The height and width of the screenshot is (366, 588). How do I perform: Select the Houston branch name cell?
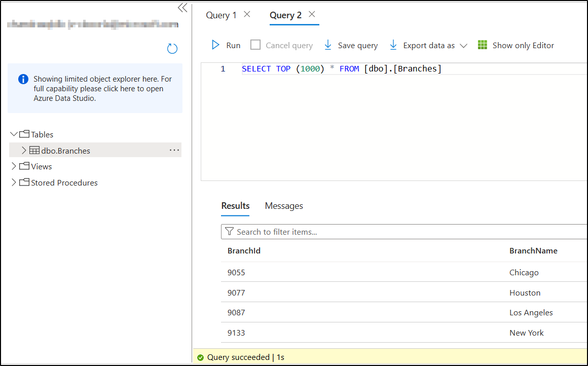(525, 293)
